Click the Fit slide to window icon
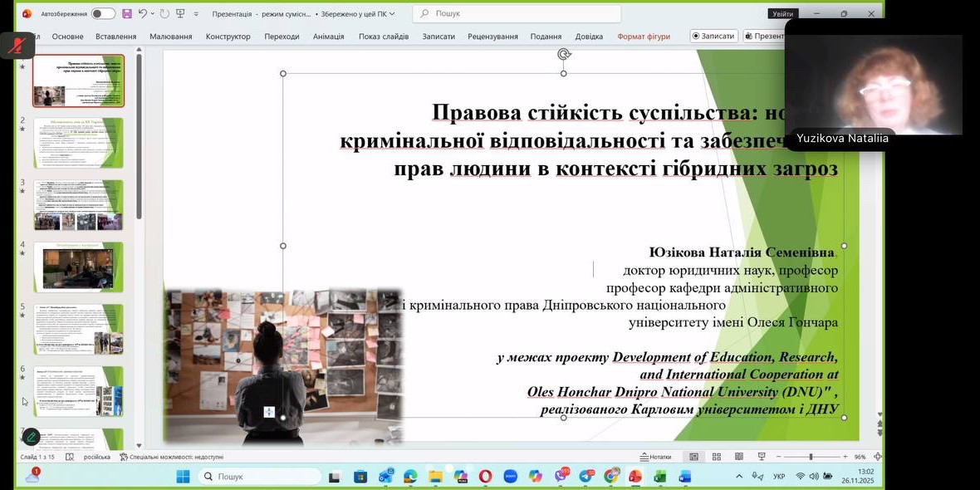The width and height of the screenshot is (980, 490). (x=878, y=457)
